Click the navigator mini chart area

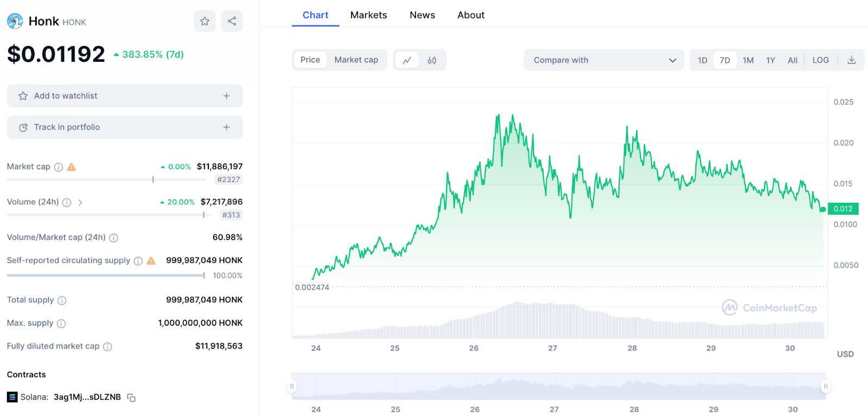[x=559, y=386]
